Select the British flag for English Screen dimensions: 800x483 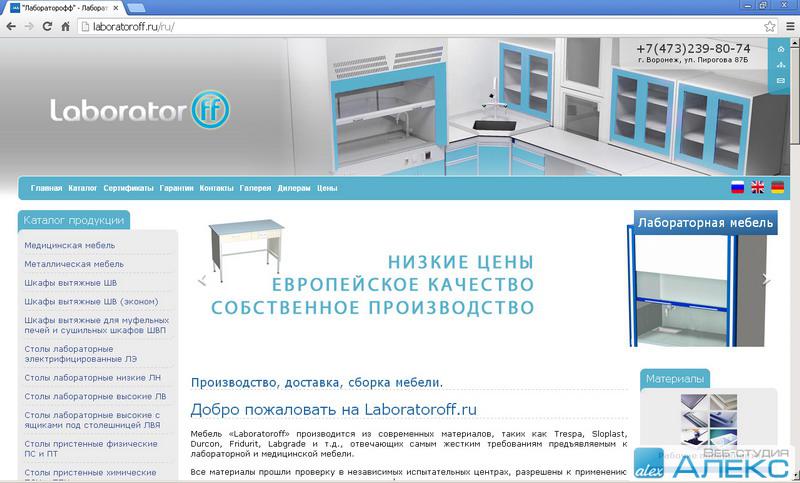[x=758, y=187]
